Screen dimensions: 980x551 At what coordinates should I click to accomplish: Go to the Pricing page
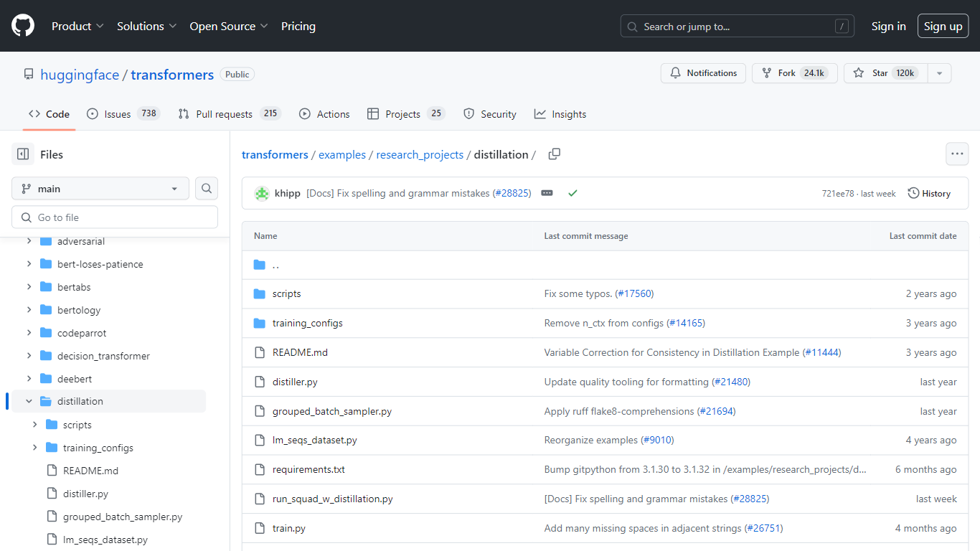[298, 26]
